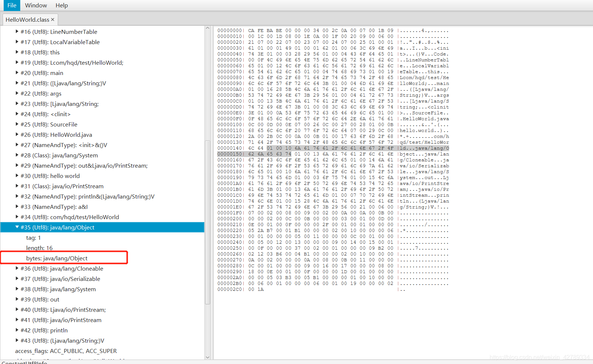This screenshot has width=593, height=364.
Task: Expand constant #30 hello world
Action: [x=17, y=176]
